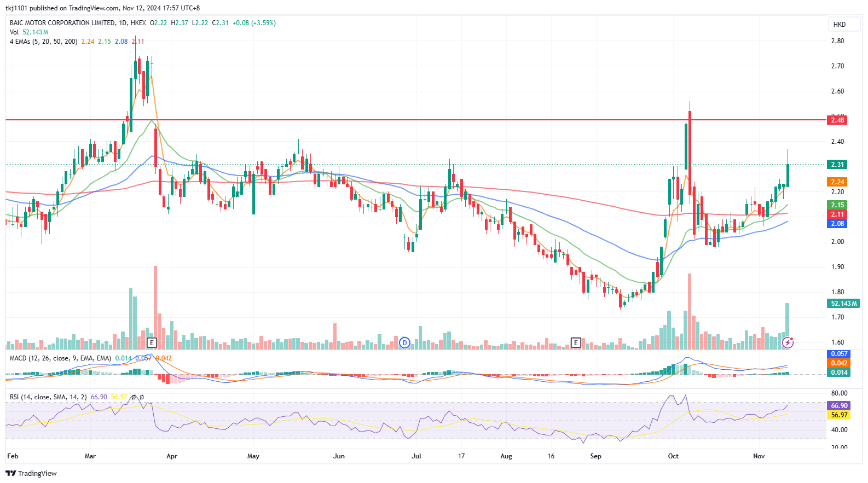
Task: Click the 'Nov' label on the time axis
Action: 759,456
